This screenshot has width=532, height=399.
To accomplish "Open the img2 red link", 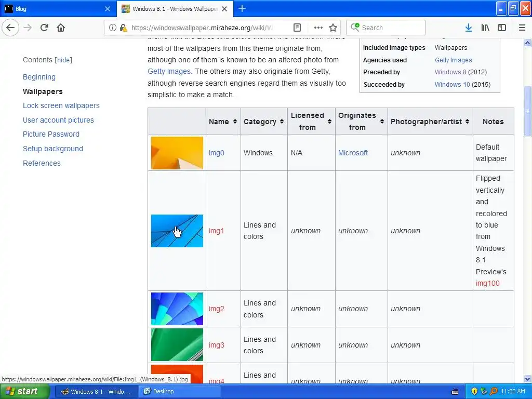I will 217,309.
